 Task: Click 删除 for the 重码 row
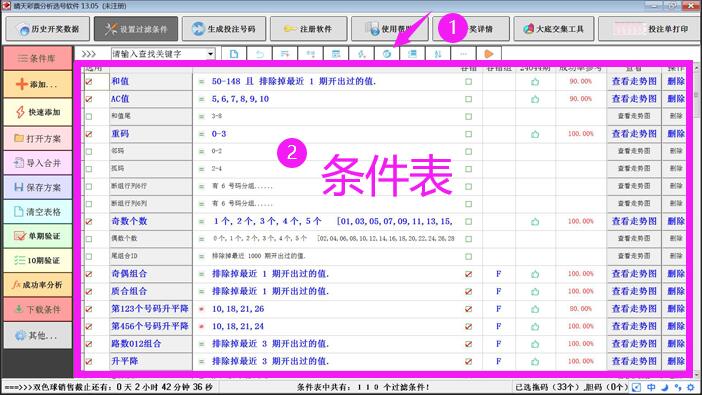click(x=676, y=134)
